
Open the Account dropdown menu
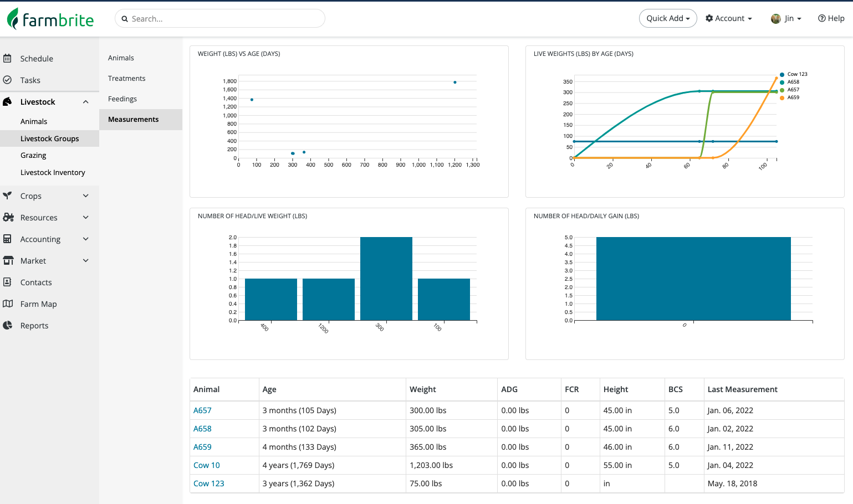click(729, 18)
